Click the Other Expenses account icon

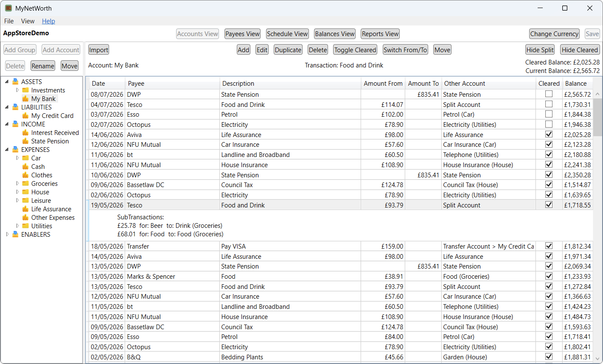click(x=25, y=217)
